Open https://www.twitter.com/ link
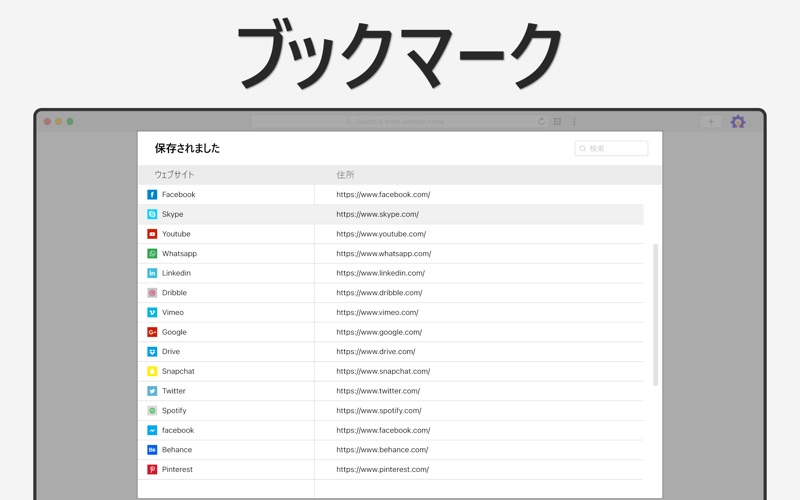The height and width of the screenshot is (500, 800). click(x=378, y=391)
